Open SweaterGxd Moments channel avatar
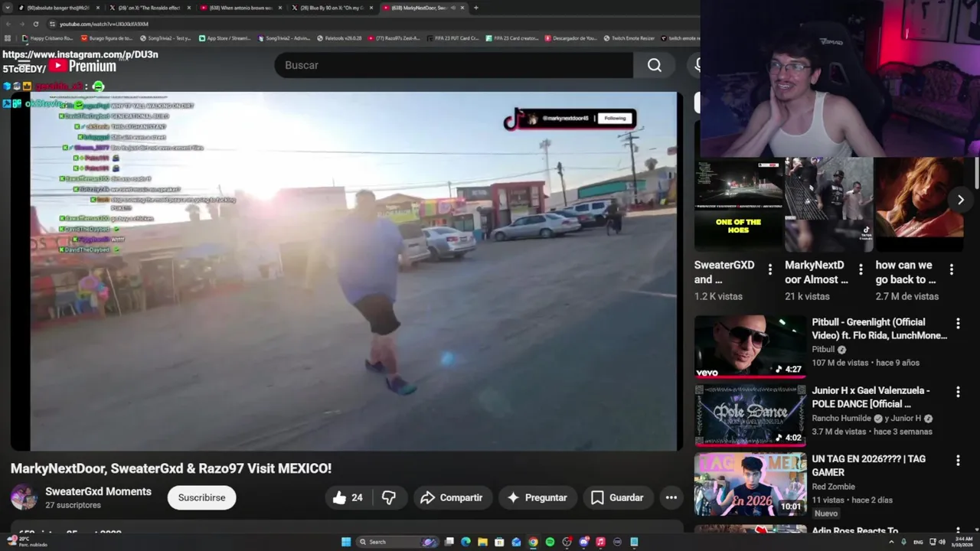The width and height of the screenshot is (980, 551). (x=24, y=497)
